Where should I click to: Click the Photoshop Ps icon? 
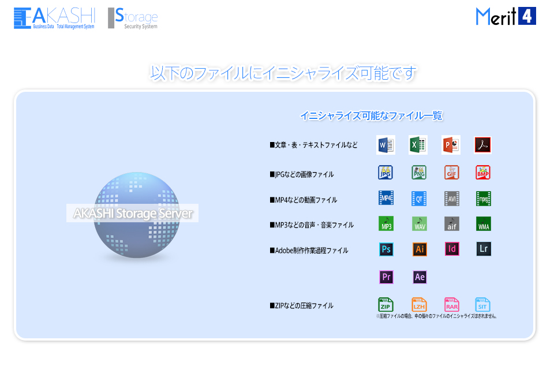[x=386, y=249]
